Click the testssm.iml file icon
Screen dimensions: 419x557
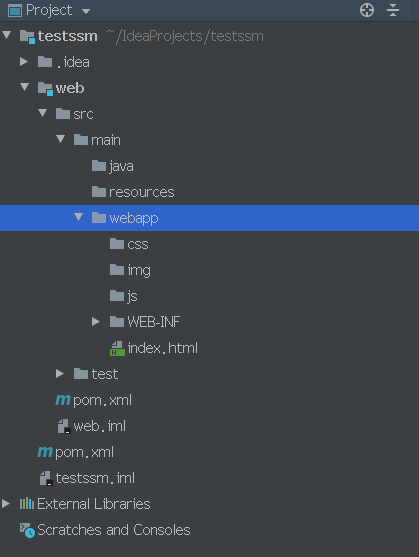[46, 478]
